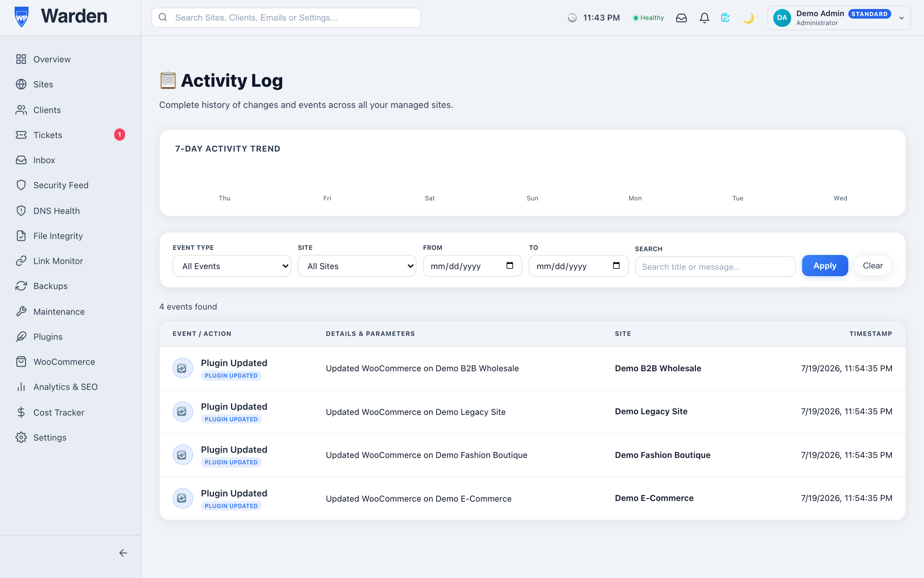Click the Analytics & SEO bar chart icon
Image resolution: width=924 pixels, height=578 pixels.
tap(21, 387)
